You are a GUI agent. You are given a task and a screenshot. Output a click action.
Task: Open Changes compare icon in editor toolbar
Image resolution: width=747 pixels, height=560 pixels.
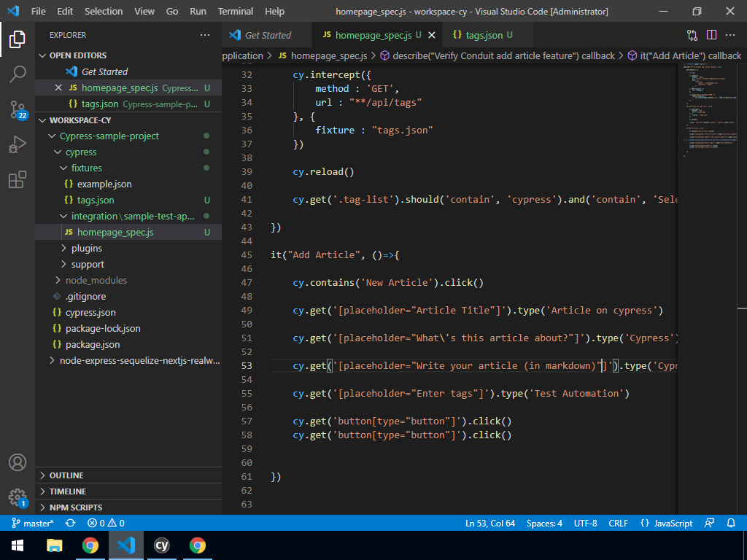click(692, 35)
